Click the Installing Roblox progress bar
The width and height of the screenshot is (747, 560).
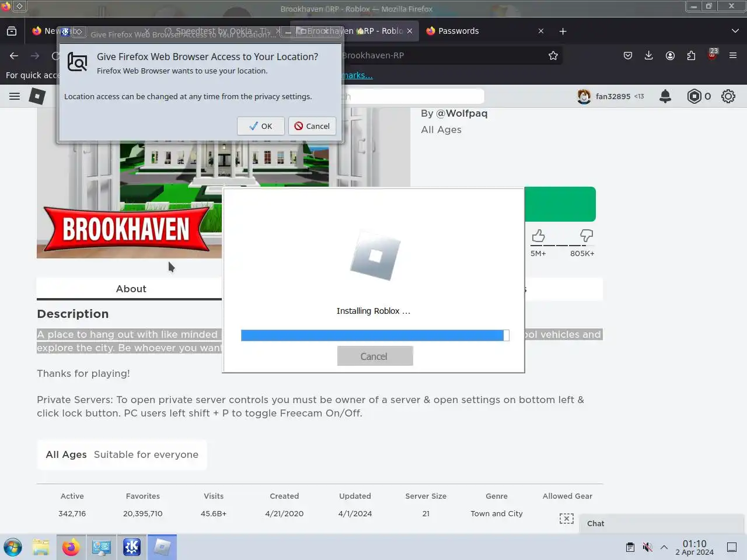click(x=375, y=335)
